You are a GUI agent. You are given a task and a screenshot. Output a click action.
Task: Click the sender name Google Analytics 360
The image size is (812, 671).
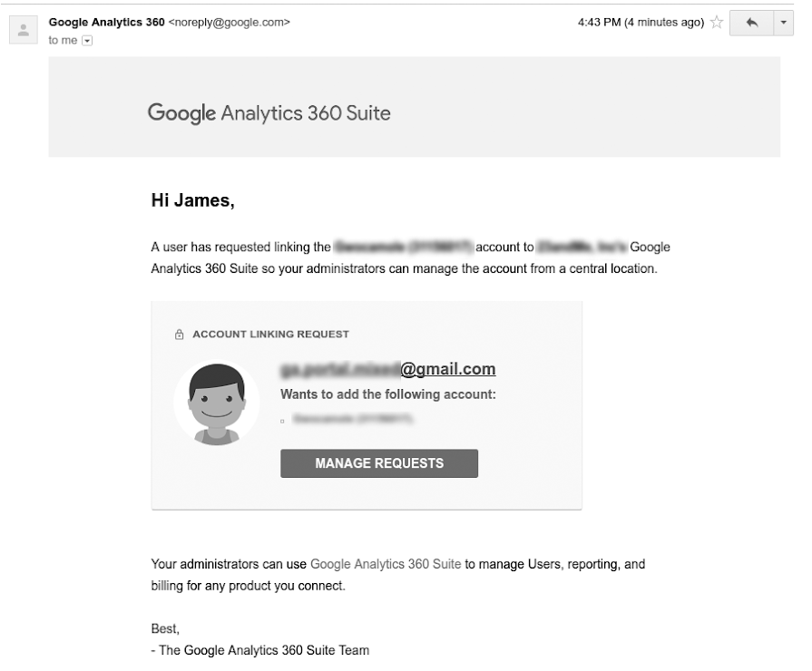click(106, 22)
